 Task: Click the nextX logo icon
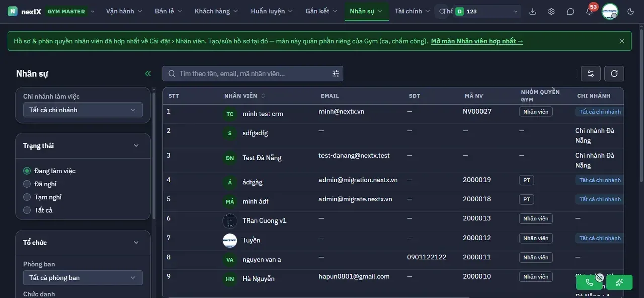13,11
